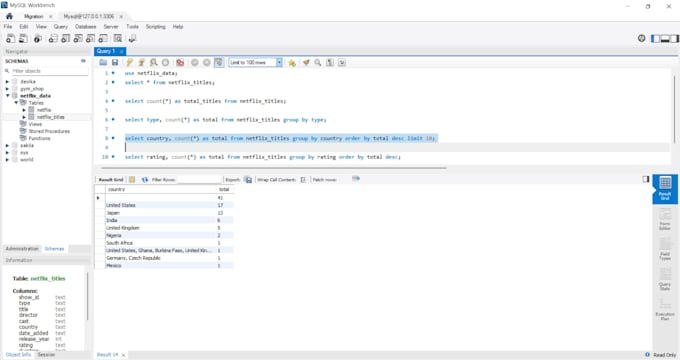Viewport: 680px width, 360px height.
Task: Go to the Home screen tab
Action: 10,16
